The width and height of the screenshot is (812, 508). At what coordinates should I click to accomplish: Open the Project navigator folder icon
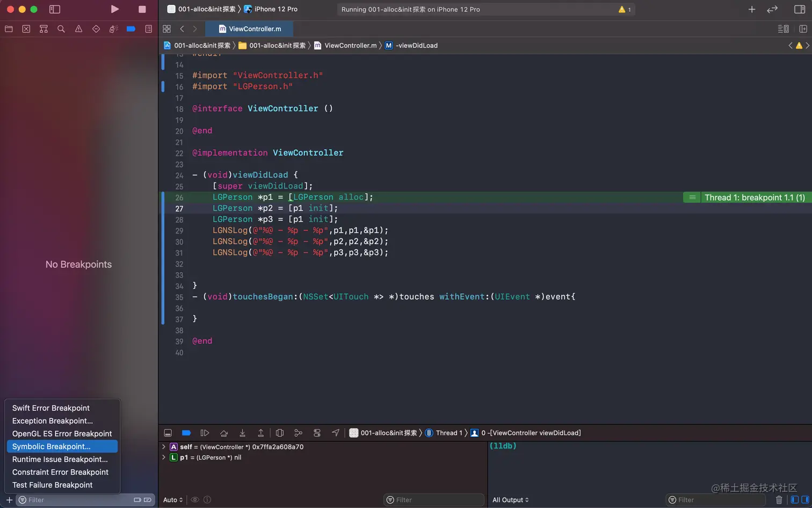pos(9,29)
